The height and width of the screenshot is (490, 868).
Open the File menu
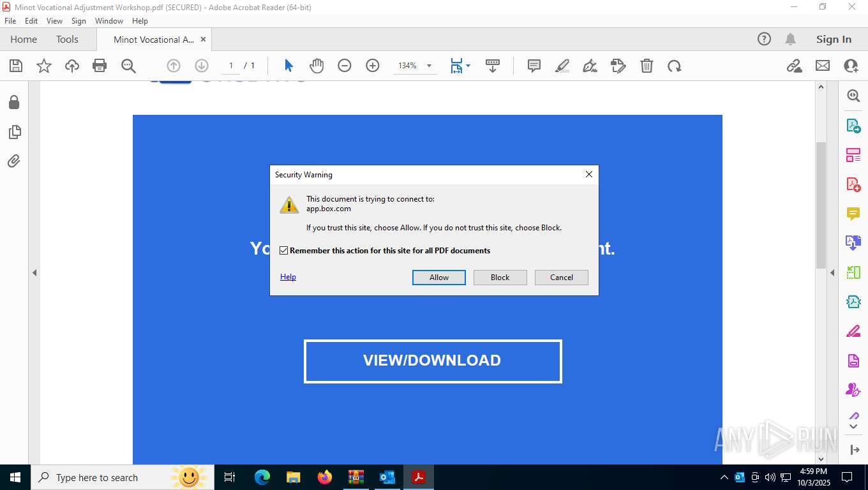pos(10,21)
